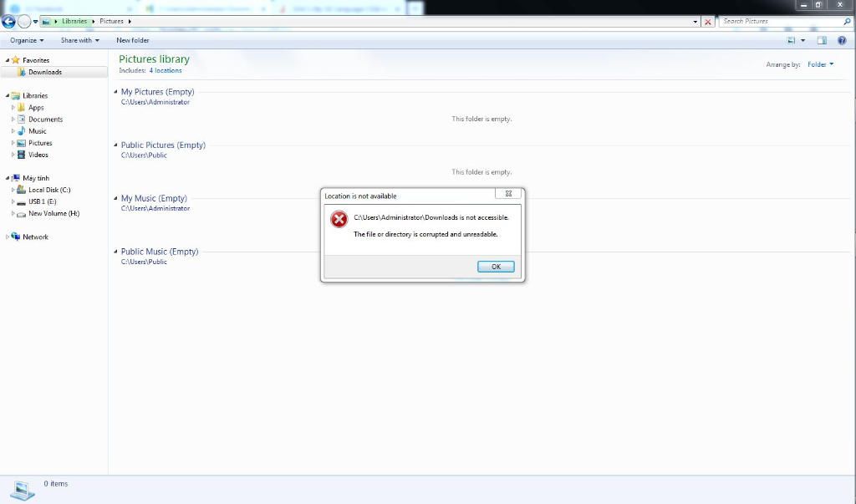Image resolution: width=856 pixels, height=504 pixels.
Task: Click into the Search Pictures field
Action: pos(781,21)
